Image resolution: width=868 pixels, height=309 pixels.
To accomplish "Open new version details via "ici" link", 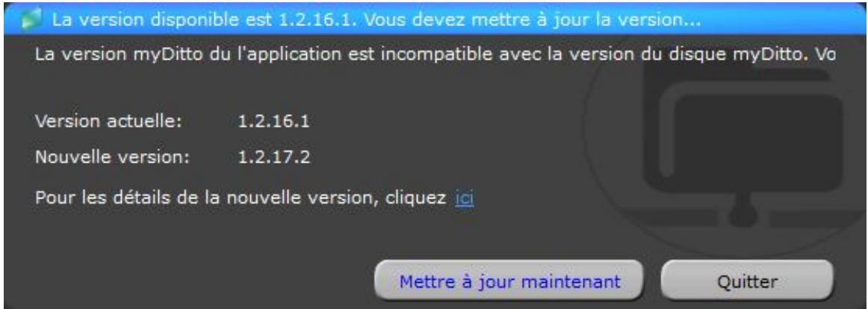I will (x=465, y=197).
